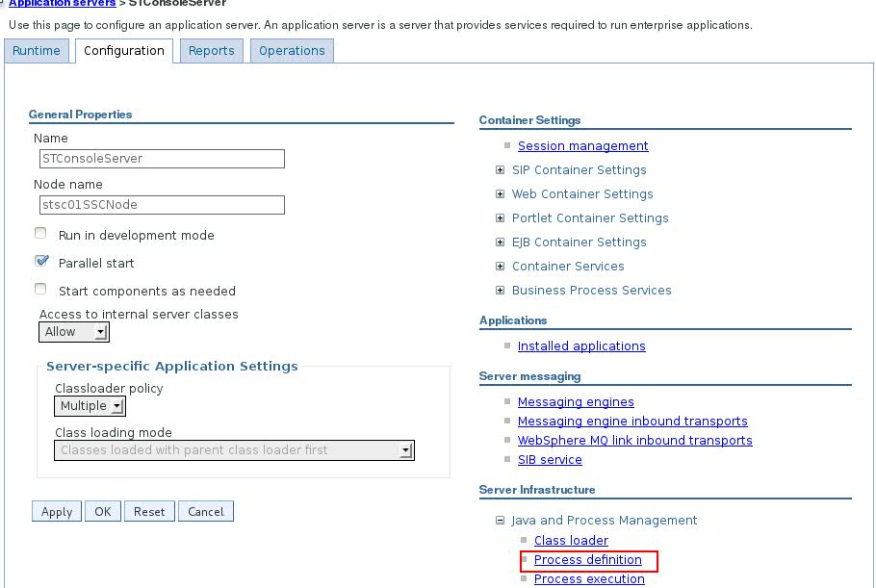Open Access to internal server classes dropdown
This screenshot has width=876, height=588.
pos(74,332)
